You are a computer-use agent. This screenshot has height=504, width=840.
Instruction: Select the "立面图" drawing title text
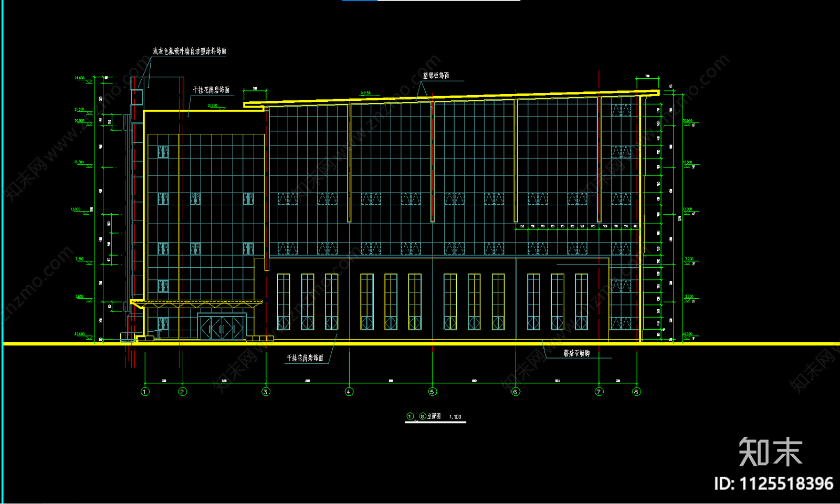(434, 416)
